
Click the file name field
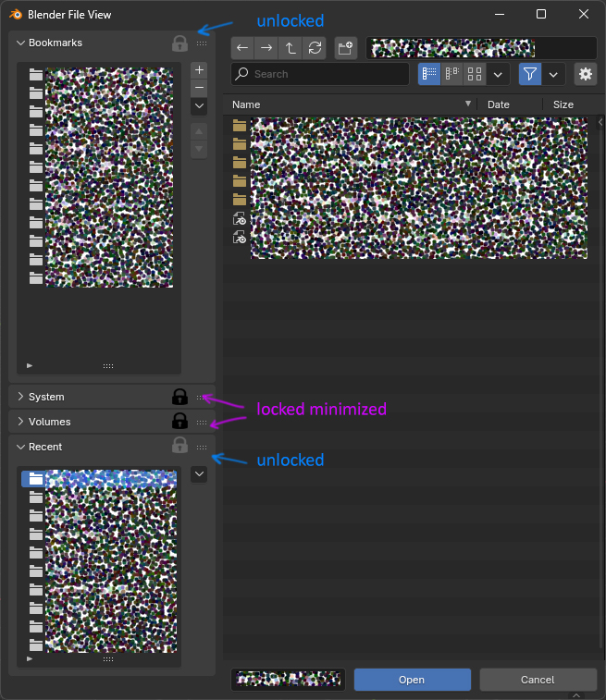point(288,680)
